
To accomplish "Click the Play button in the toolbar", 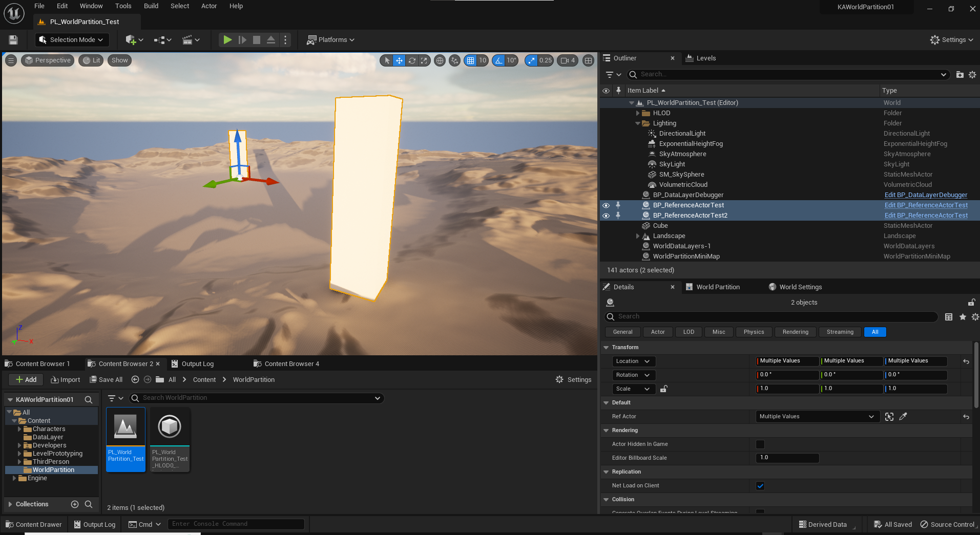I will point(227,40).
